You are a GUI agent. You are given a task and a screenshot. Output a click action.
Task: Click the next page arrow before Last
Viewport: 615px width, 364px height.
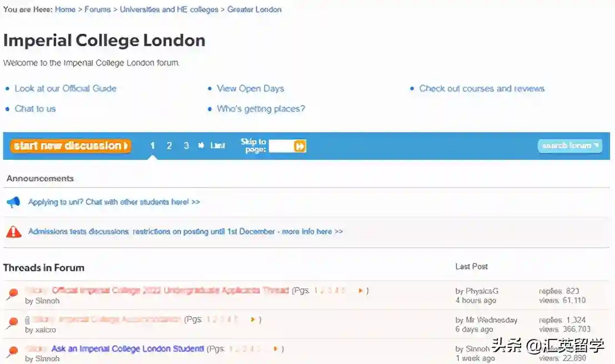pyautogui.click(x=201, y=146)
